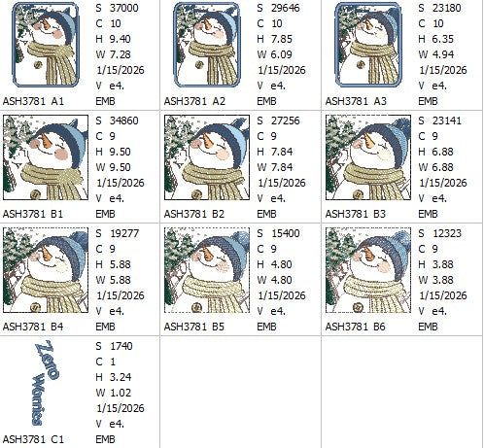Select the ASH3781 B5 design thumbnail
Screen dimensions: 484x448
tap(207, 270)
